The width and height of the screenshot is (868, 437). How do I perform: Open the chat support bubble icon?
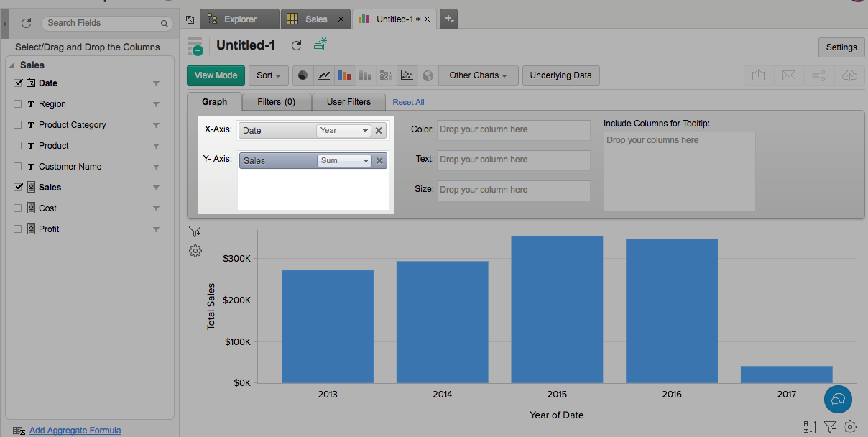pyautogui.click(x=838, y=398)
